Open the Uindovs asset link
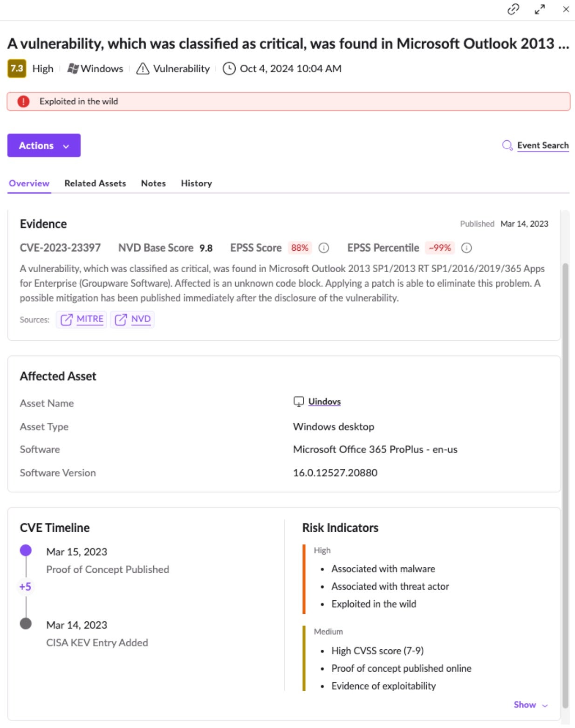This screenshot has width=575, height=728. tap(324, 402)
